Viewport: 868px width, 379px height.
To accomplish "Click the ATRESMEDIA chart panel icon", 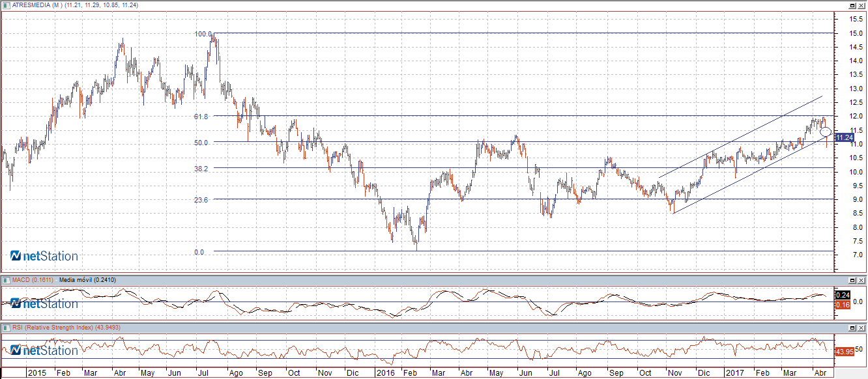I will 5,5.
